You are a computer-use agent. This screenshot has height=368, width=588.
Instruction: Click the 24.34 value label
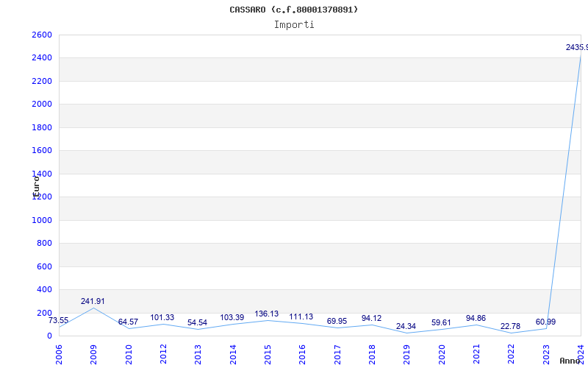click(x=406, y=327)
